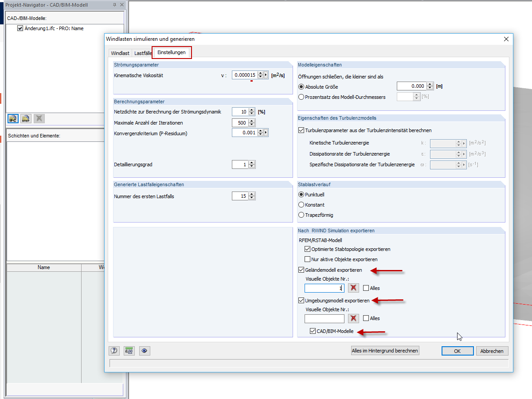Open the Lastfälle tab
The height and width of the screenshot is (399, 532).
[x=142, y=52]
